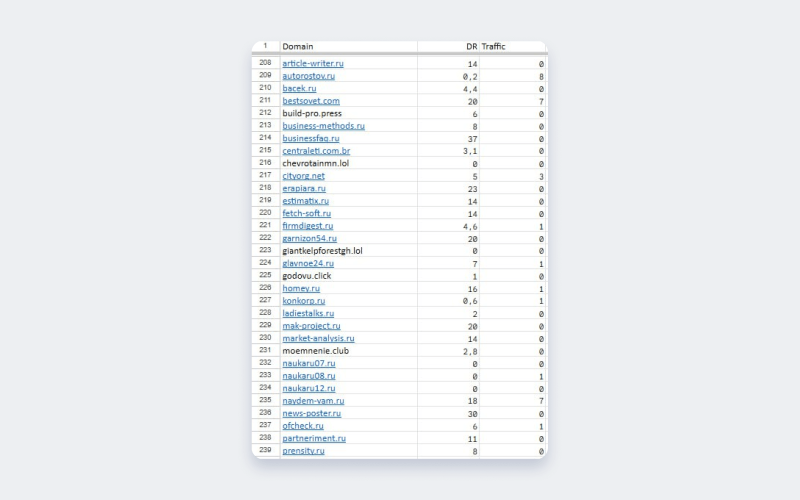The height and width of the screenshot is (500, 800).
Task: Open the article-writer.ru link
Action: pos(313,63)
